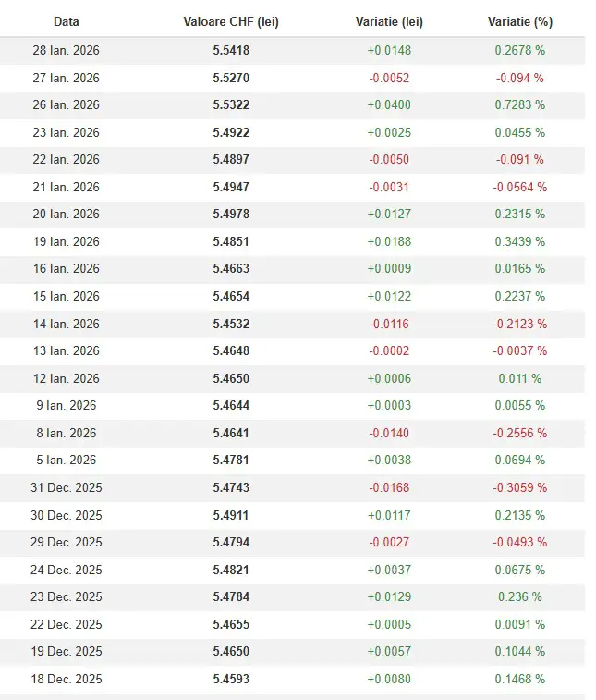Click the 22 Ian. 2026 row date
The height and width of the screenshot is (700, 596).
click(x=66, y=159)
